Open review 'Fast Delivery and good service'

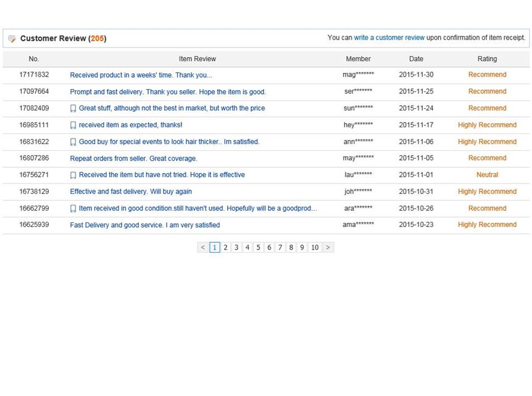point(144,225)
